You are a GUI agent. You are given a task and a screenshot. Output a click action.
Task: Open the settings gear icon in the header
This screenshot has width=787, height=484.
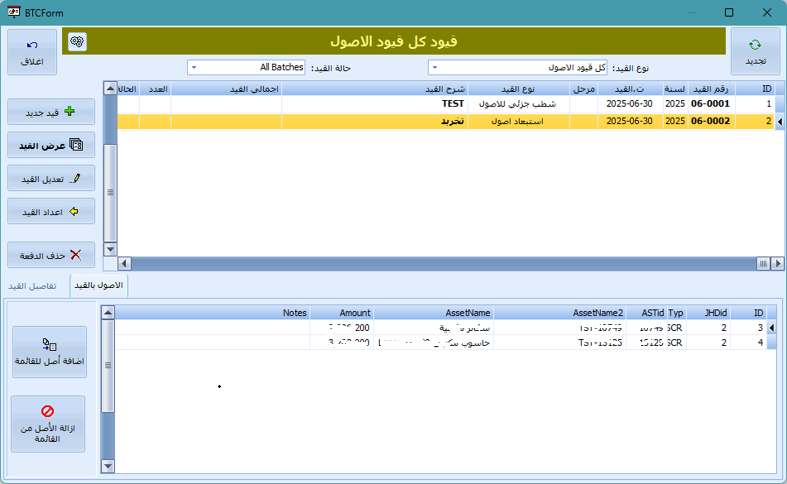pyautogui.click(x=77, y=41)
